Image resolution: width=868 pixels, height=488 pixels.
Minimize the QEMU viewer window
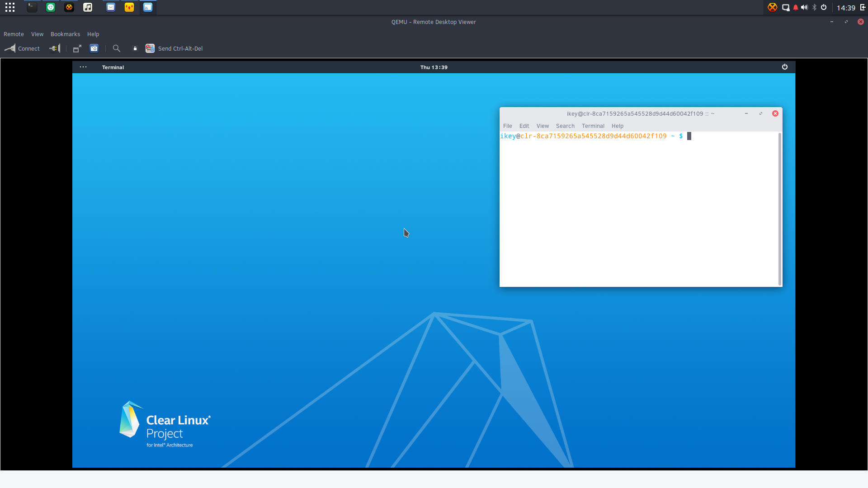click(x=832, y=22)
